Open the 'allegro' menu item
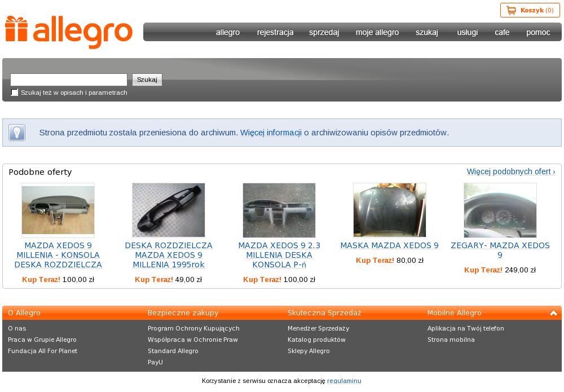The width and height of the screenshot is (564, 392). coord(228,32)
